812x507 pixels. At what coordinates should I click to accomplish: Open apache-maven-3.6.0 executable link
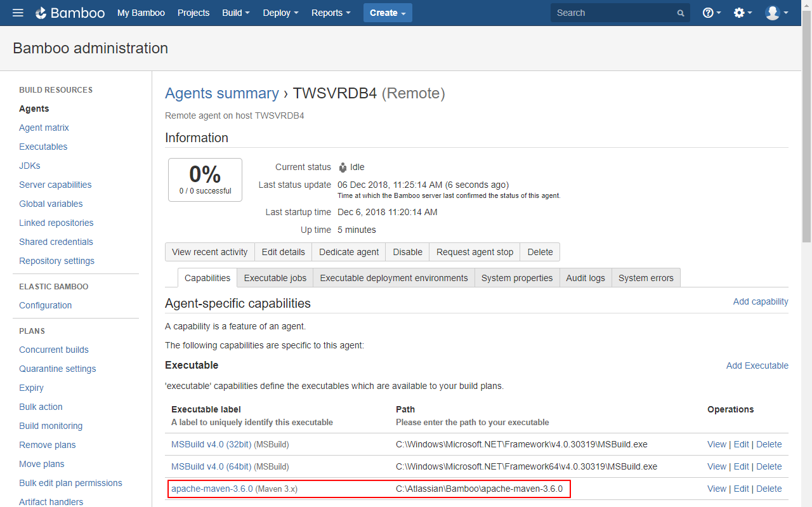point(212,489)
